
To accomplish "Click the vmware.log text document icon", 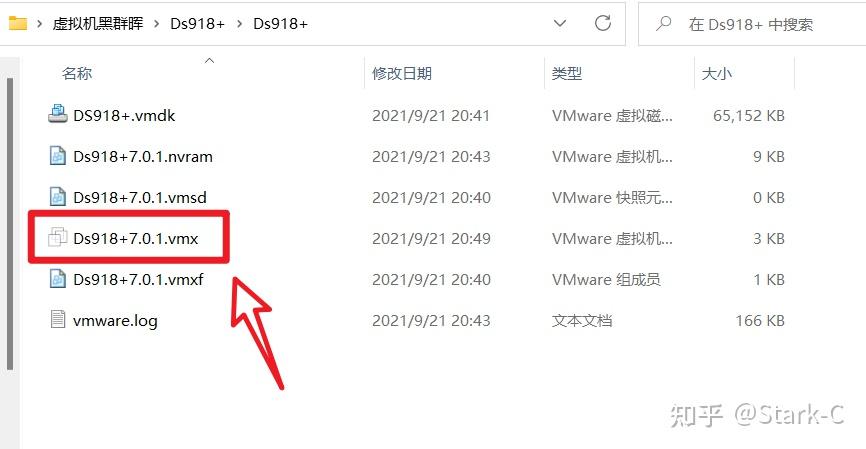I will pos(57,319).
